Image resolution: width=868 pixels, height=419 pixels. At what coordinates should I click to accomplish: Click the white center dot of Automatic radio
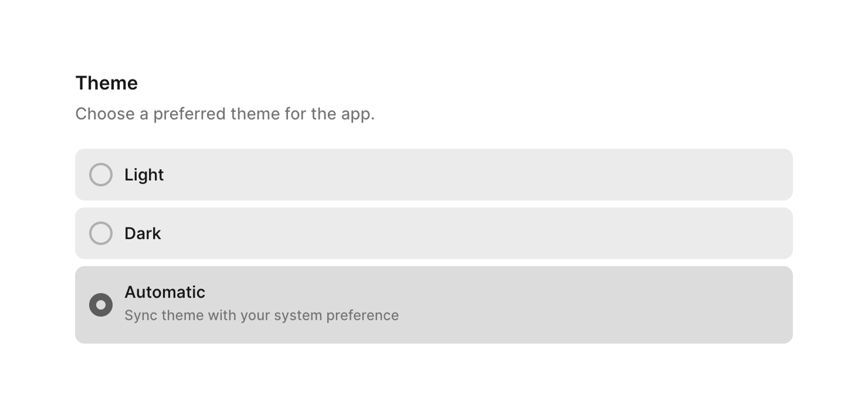coord(101,305)
